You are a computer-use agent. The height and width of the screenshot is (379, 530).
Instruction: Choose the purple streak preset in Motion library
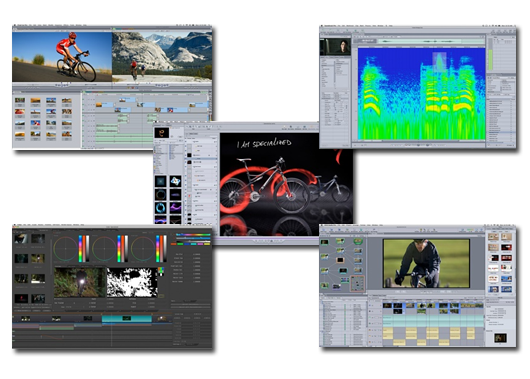tap(175, 195)
